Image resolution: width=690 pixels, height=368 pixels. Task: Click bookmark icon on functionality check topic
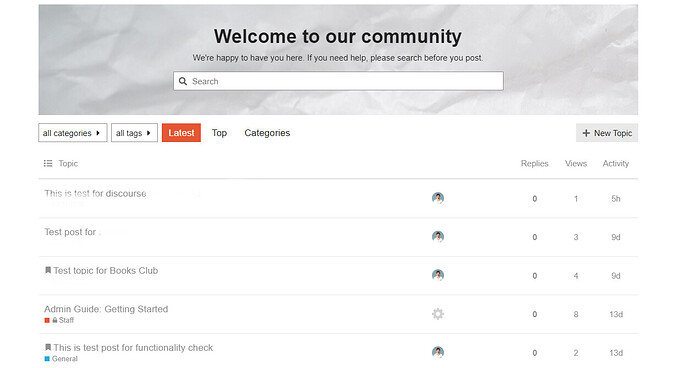[x=48, y=347]
